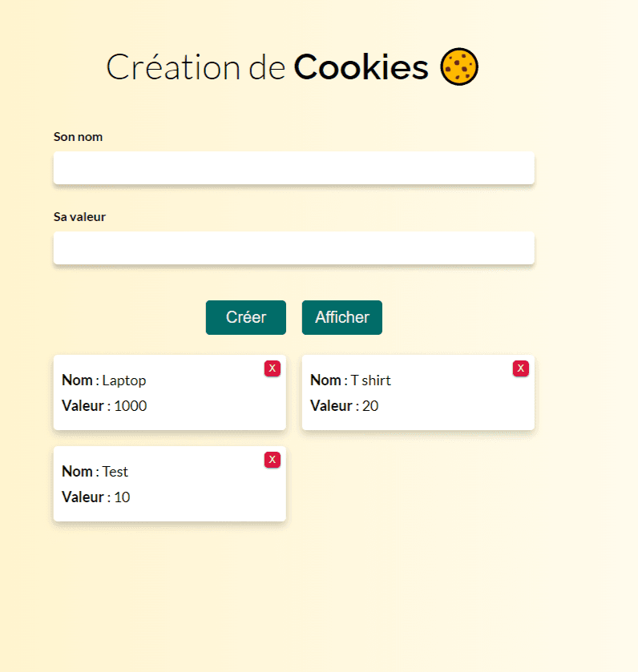Select the T shirt cookie card
Viewport: 638px width, 672px height.
point(418,392)
